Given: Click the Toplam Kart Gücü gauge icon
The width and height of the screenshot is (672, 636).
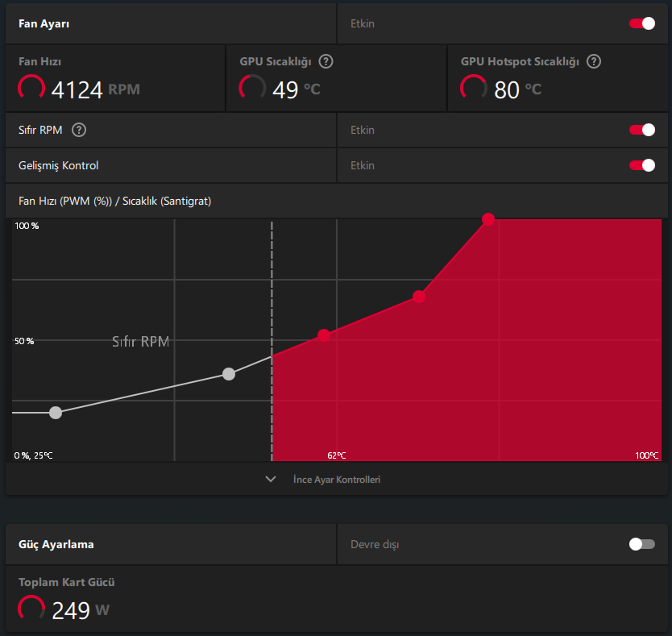Looking at the screenshot, I should (31, 609).
